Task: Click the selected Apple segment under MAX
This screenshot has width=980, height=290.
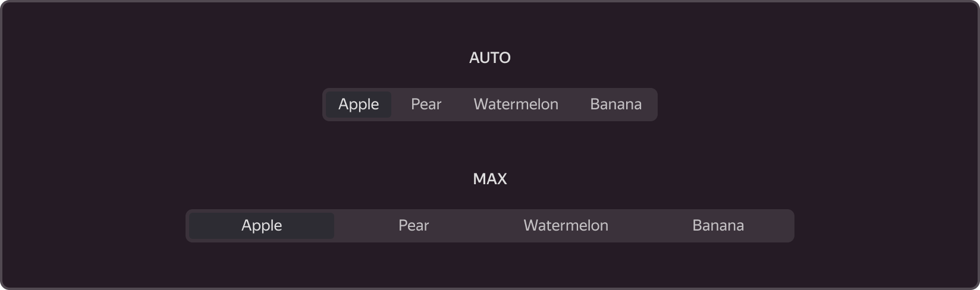Action: [x=262, y=226]
